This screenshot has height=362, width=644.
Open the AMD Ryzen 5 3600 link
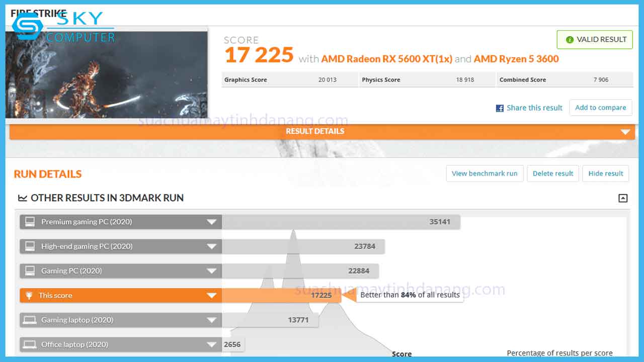click(x=516, y=59)
